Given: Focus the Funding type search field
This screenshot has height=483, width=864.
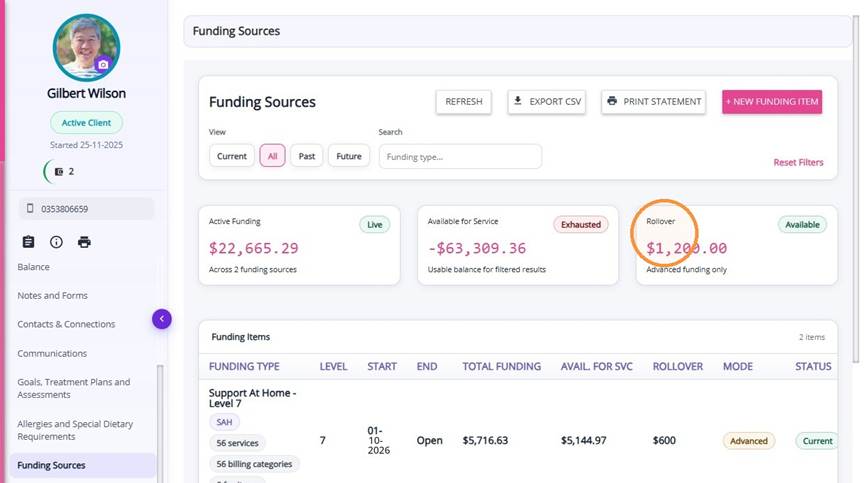Looking at the screenshot, I should [x=460, y=157].
